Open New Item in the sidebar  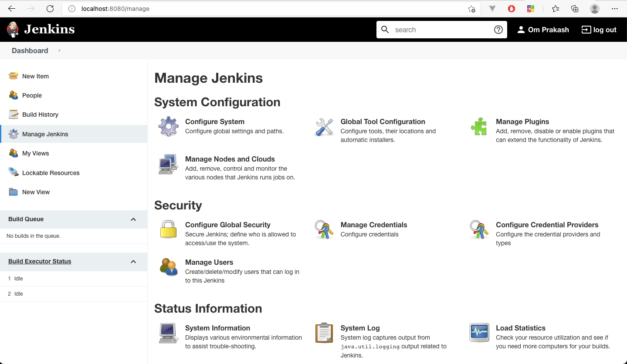coord(35,76)
